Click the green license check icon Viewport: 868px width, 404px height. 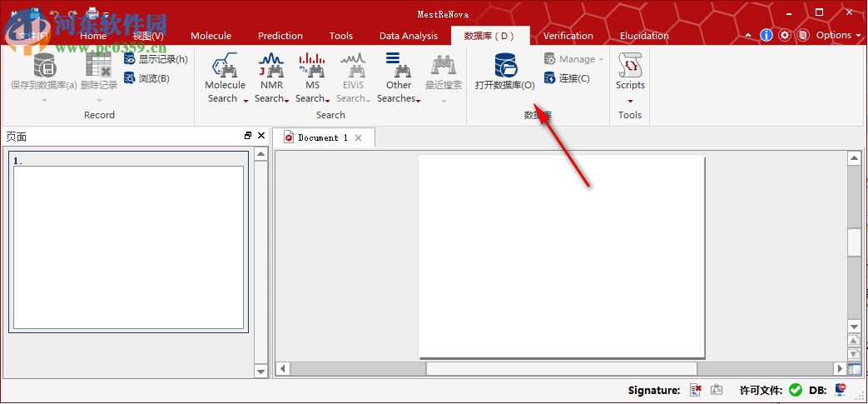pyautogui.click(x=796, y=390)
